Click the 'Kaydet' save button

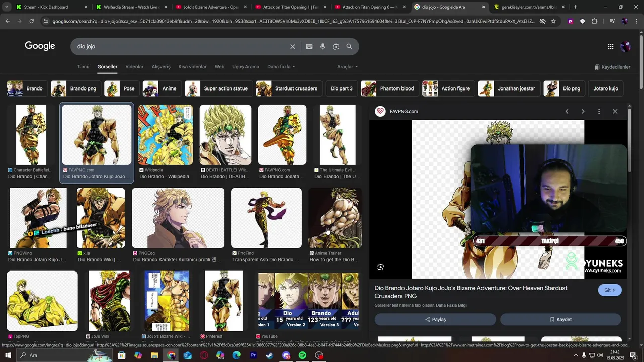point(560,319)
